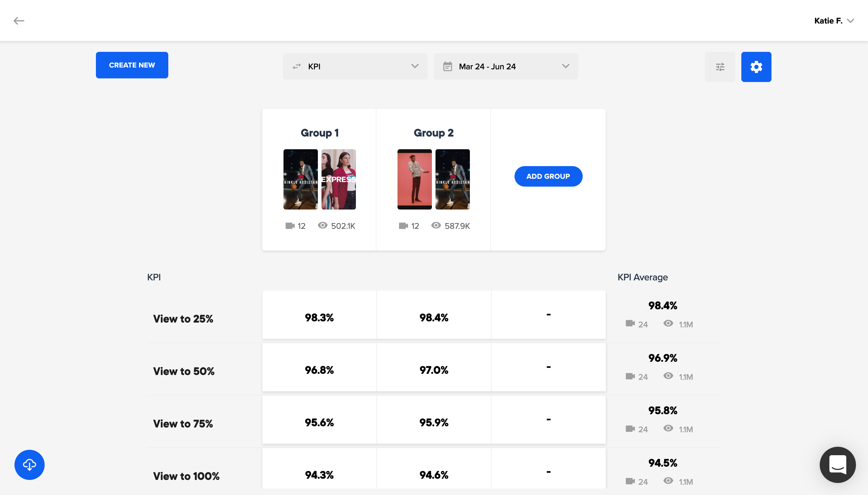Click the View to 25% row label
The image size is (868, 495).
183,319
